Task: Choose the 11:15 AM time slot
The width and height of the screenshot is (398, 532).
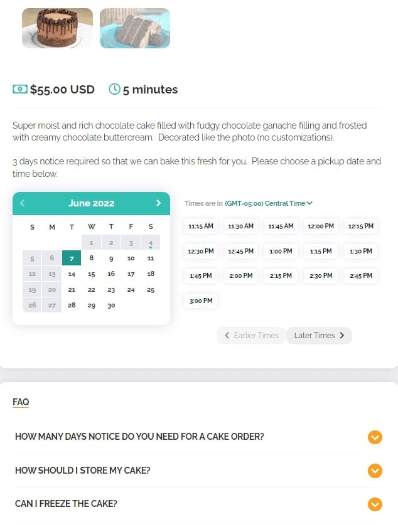Action: click(x=201, y=226)
